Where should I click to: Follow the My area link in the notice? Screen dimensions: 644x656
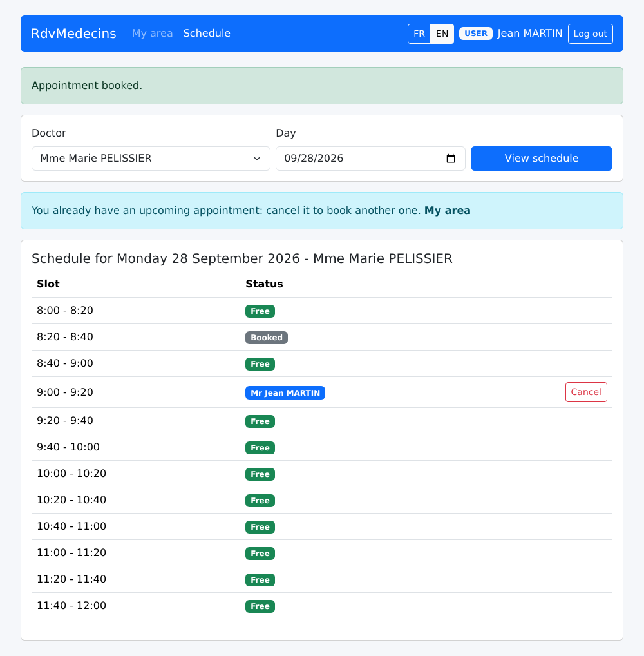tap(448, 211)
